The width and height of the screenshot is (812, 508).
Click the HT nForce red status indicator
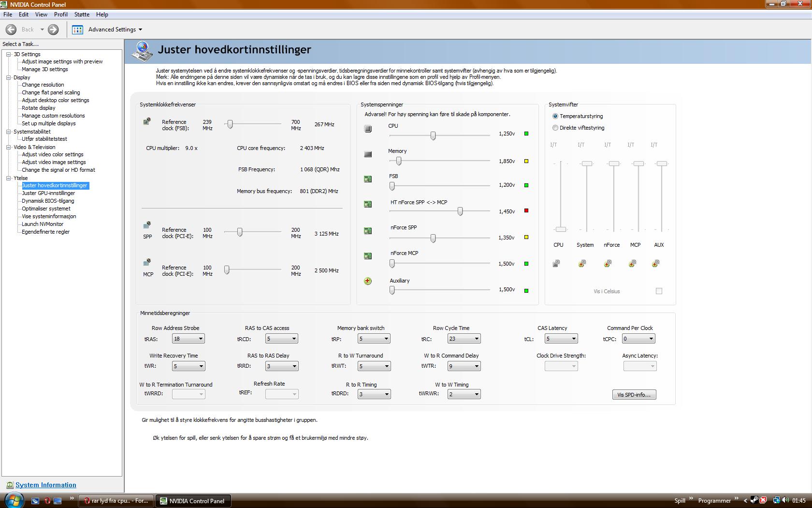coord(526,211)
